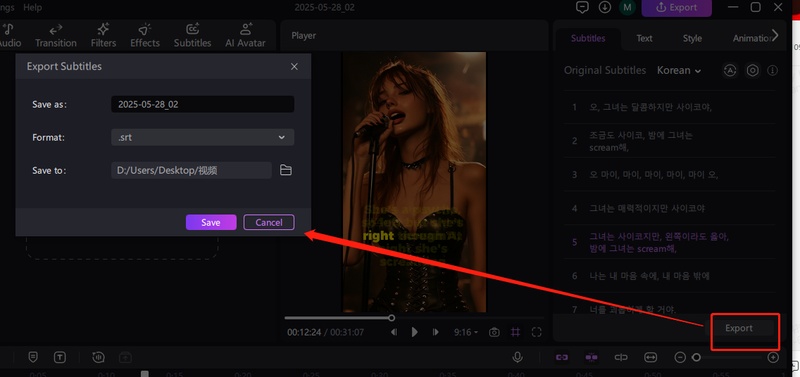Click the translate subtitles icon next to Korean
This screenshot has width=800, height=377.
coord(730,70)
